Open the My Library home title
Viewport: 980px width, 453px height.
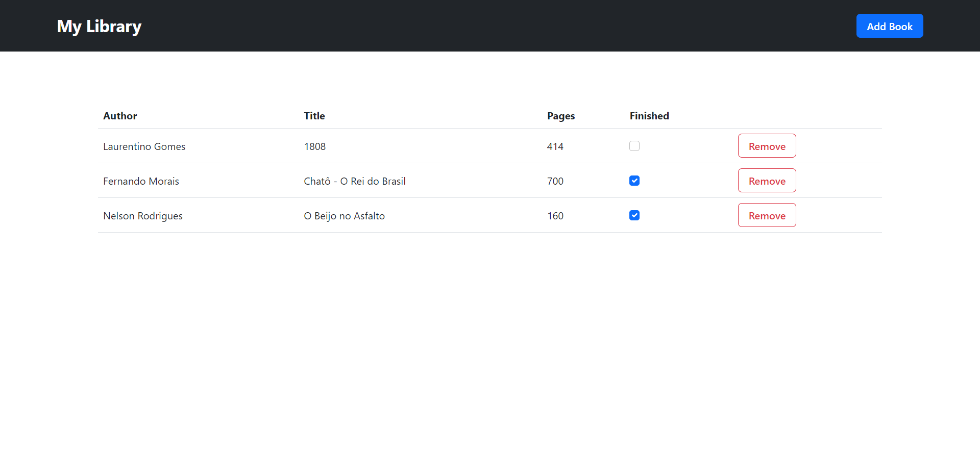click(x=99, y=26)
